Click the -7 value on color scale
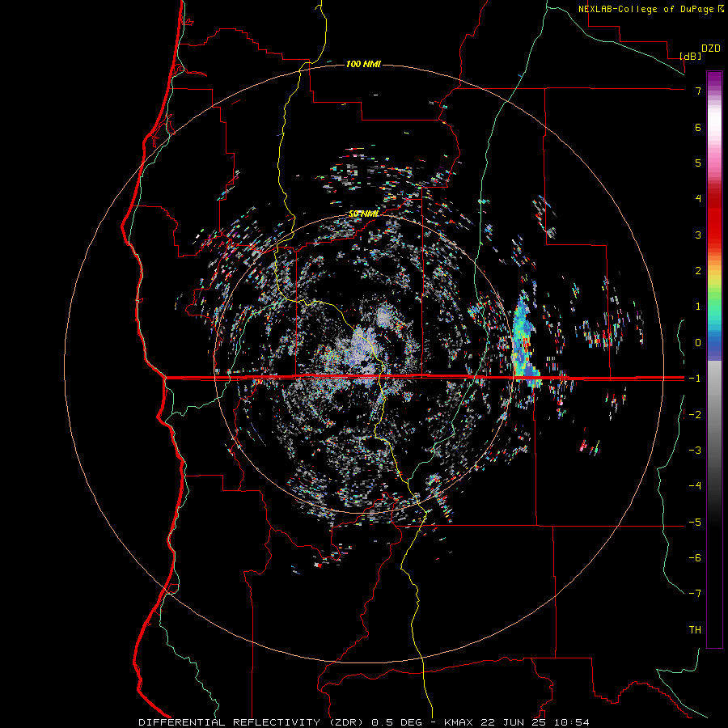 tap(695, 594)
